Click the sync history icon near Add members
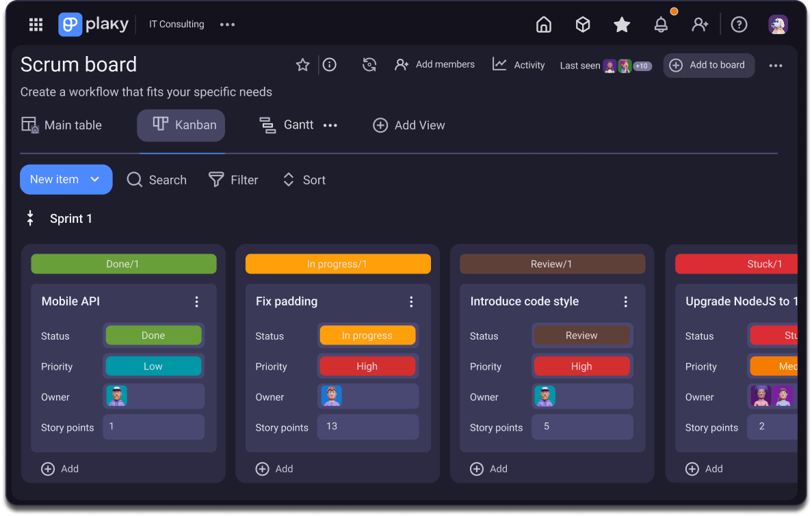 point(369,64)
